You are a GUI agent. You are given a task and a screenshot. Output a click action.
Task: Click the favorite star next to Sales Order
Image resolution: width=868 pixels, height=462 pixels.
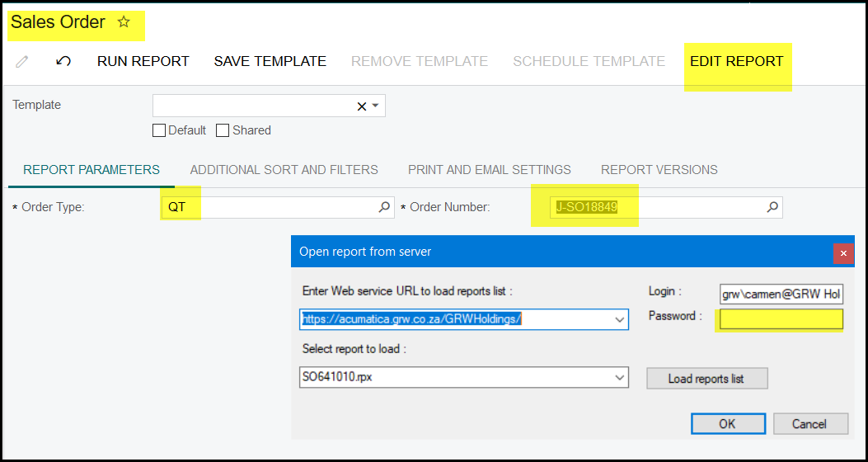tap(124, 22)
